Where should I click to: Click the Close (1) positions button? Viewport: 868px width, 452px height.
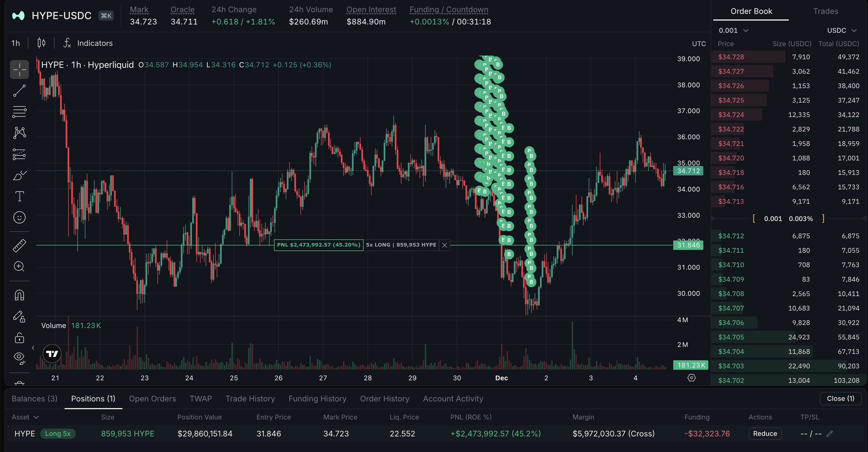tap(840, 399)
